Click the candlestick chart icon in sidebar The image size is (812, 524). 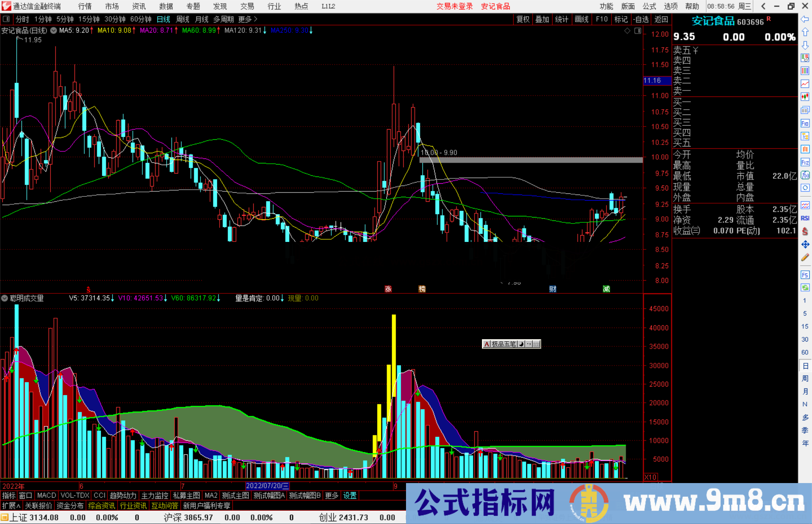(805, 97)
